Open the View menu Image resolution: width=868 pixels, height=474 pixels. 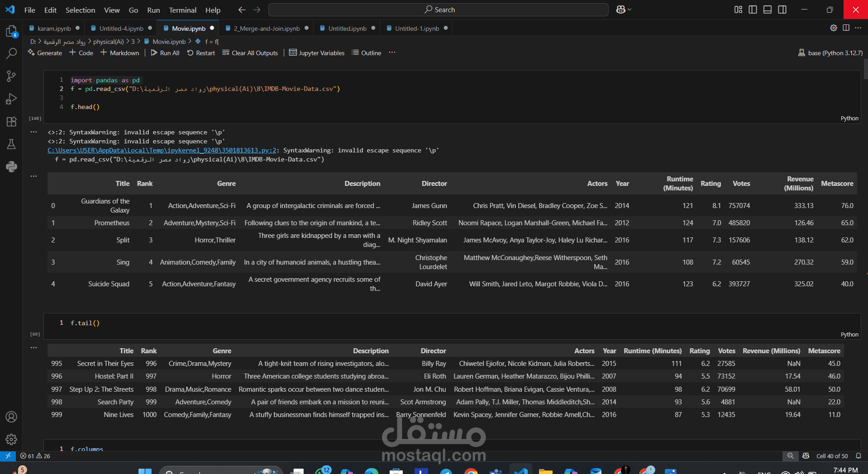click(x=112, y=10)
